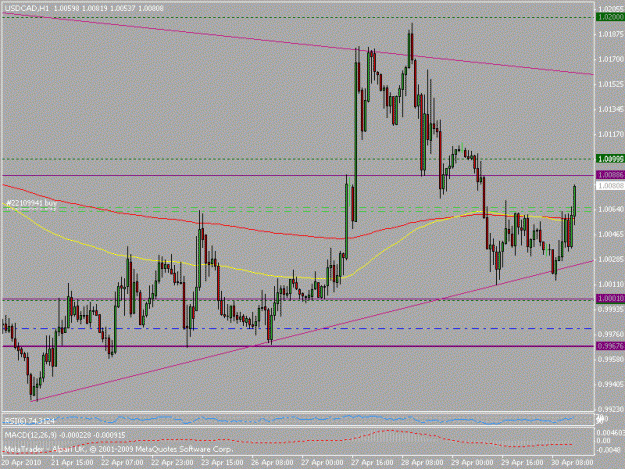This screenshot has width=625, height=469.
Task: Click the -0.0048 value on MACD scale
Action: pos(607,449)
